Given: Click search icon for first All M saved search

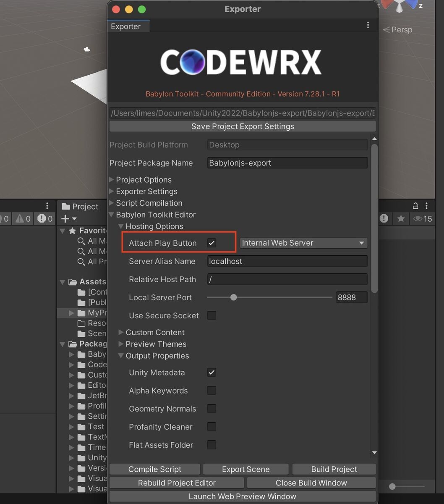Looking at the screenshot, I should (x=81, y=241).
